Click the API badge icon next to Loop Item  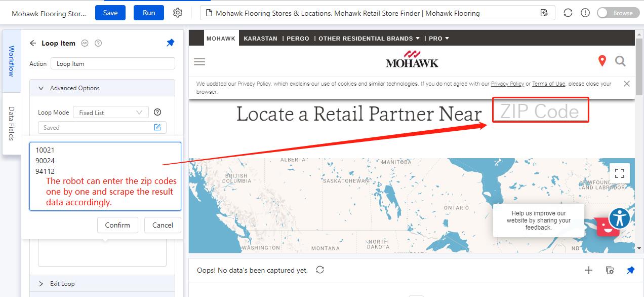(85, 43)
